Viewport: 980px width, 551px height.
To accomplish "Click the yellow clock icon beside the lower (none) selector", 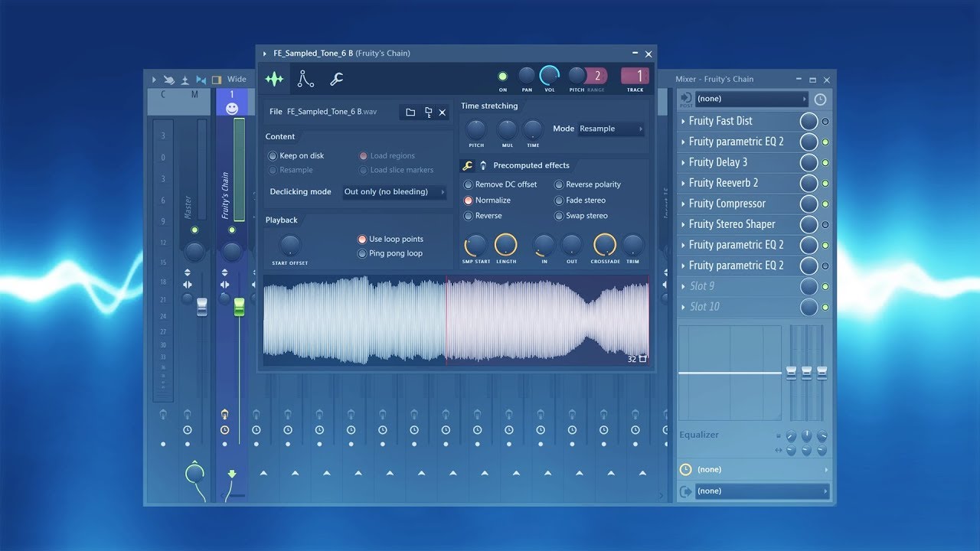I will coord(686,469).
